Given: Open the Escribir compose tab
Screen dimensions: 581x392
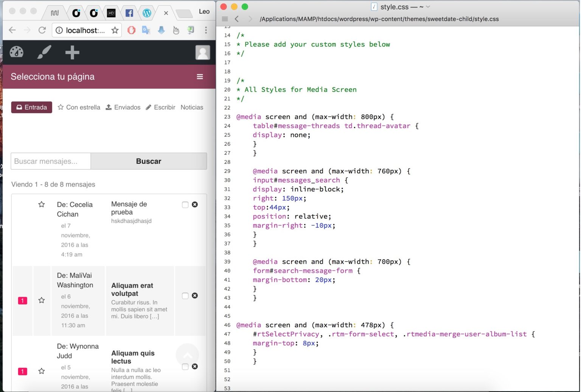Looking at the screenshot, I should [160, 107].
